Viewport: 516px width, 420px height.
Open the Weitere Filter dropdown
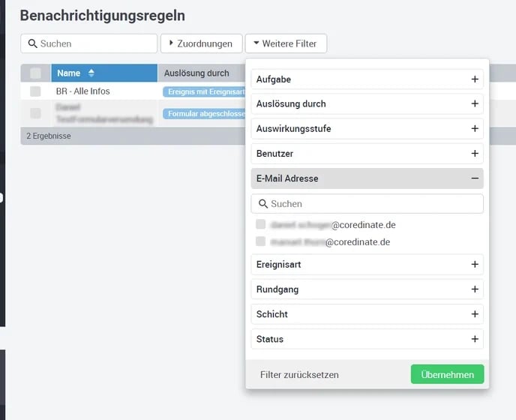pos(286,43)
